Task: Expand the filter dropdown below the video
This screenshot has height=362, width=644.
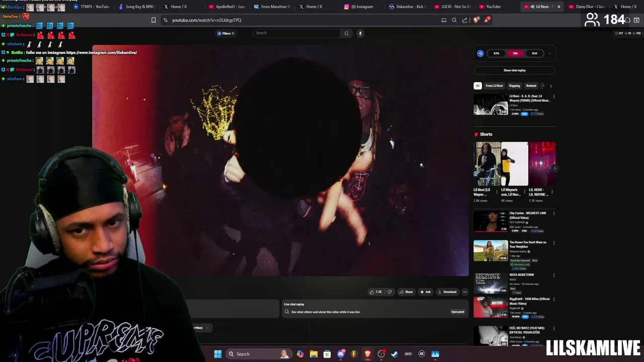Action: pos(207,328)
